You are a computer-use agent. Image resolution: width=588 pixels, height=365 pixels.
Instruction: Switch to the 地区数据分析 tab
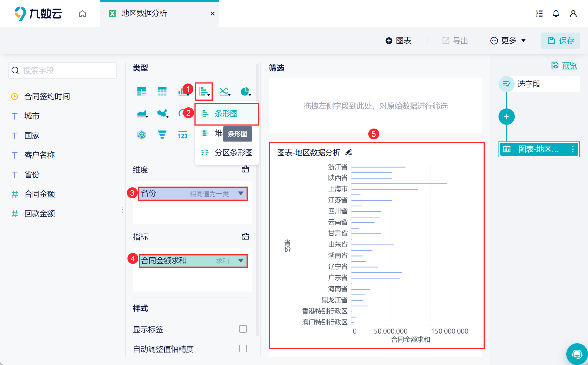(x=144, y=14)
